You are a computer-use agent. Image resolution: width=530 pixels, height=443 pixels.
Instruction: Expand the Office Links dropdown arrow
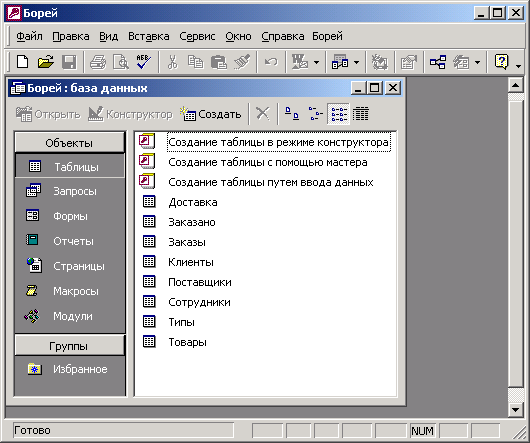coord(316,63)
